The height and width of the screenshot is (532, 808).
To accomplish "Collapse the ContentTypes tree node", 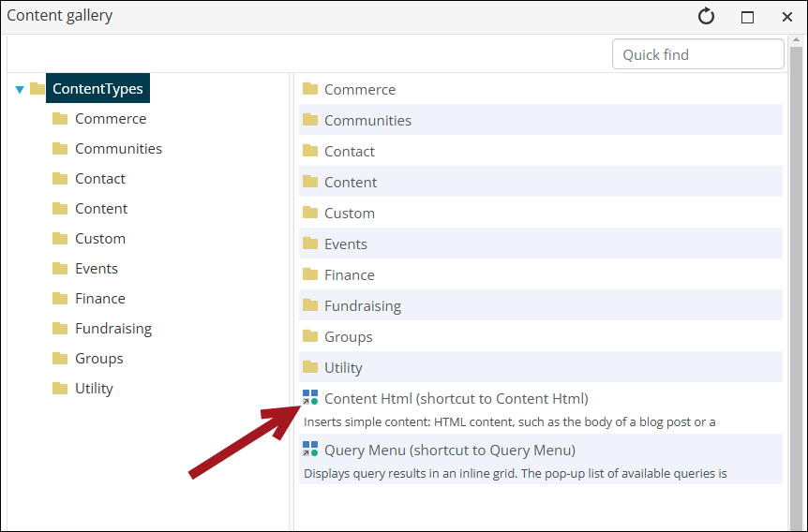I will pyautogui.click(x=20, y=90).
